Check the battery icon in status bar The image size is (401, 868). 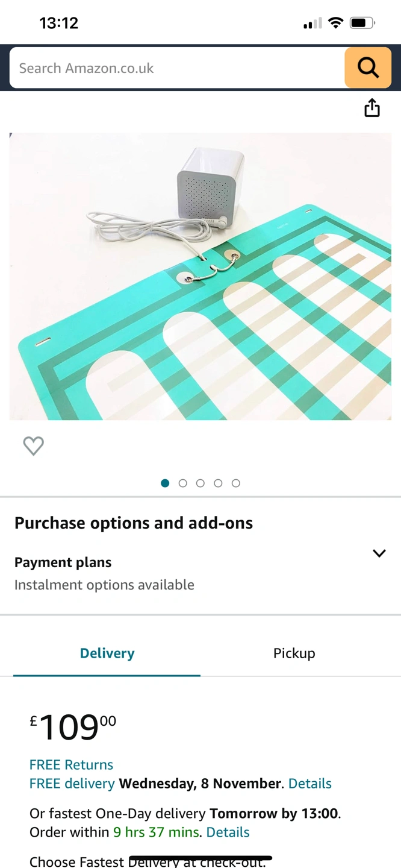click(x=362, y=24)
